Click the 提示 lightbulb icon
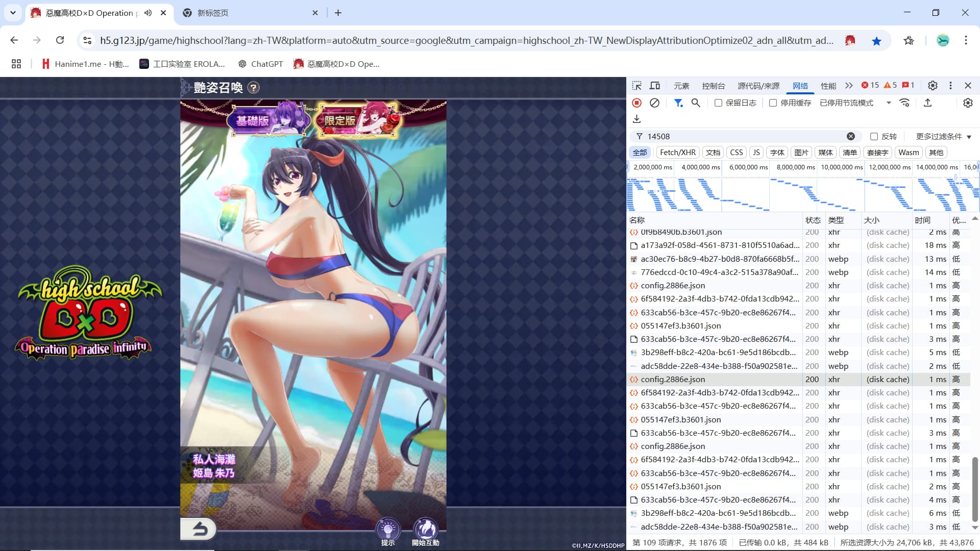The height and width of the screenshot is (551, 980). (388, 532)
